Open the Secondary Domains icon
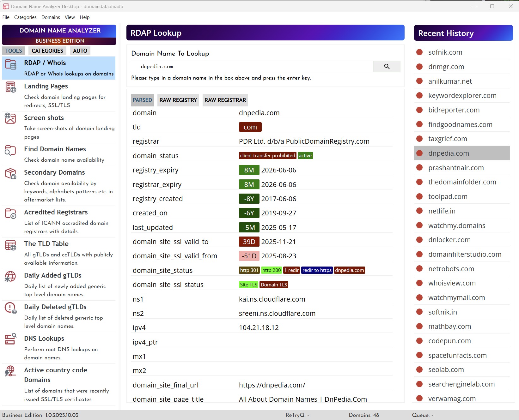The height and width of the screenshot is (420, 519). 10,174
